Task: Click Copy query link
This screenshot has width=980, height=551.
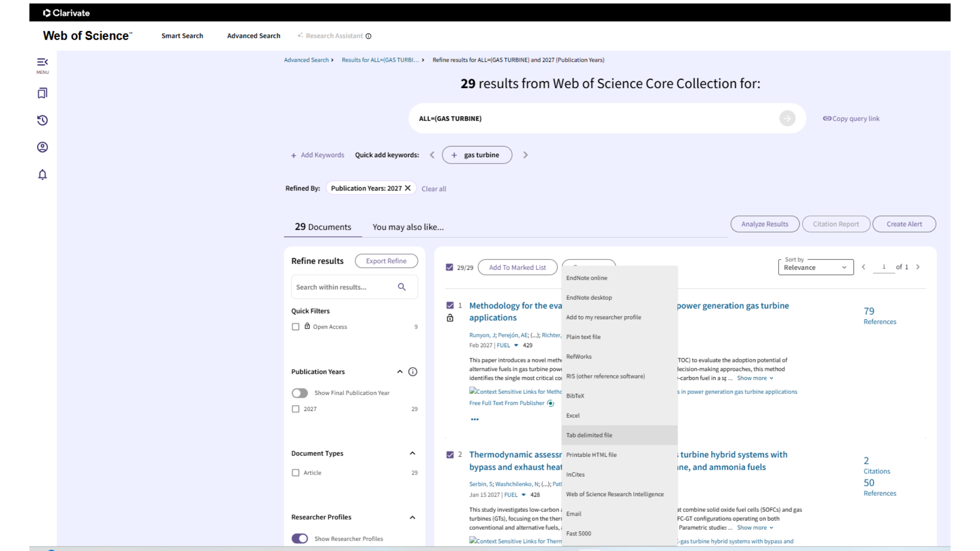Action: pos(851,119)
